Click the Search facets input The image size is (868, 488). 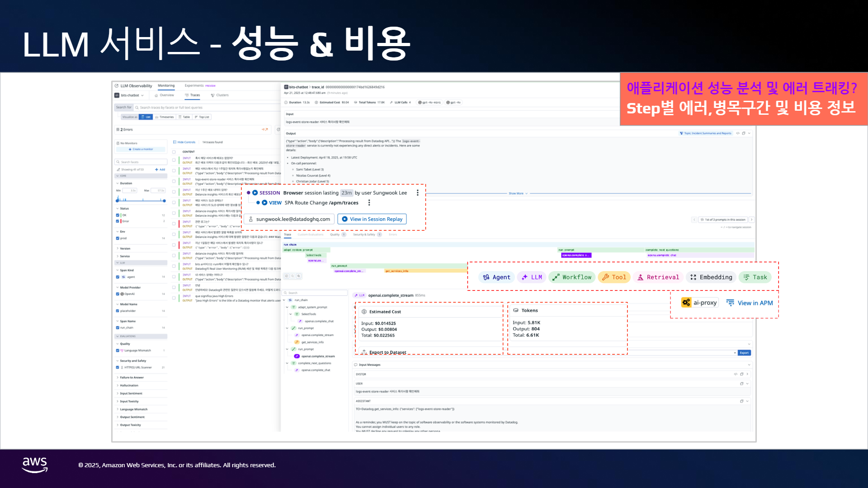tap(141, 162)
